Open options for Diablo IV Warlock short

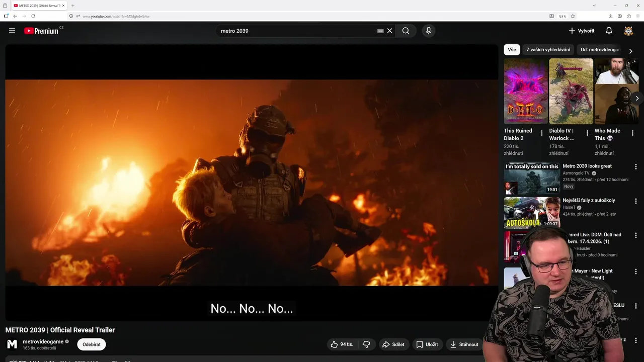(587, 133)
